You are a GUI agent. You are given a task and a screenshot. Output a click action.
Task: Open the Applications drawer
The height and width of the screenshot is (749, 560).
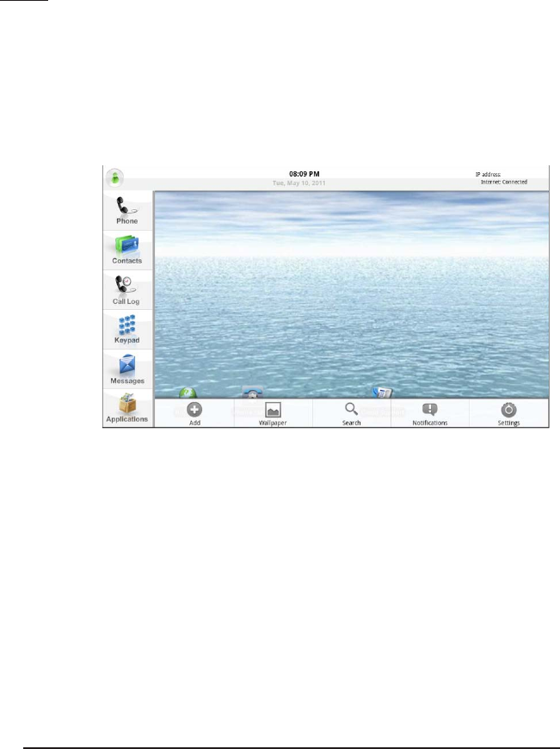pyautogui.click(x=127, y=408)
